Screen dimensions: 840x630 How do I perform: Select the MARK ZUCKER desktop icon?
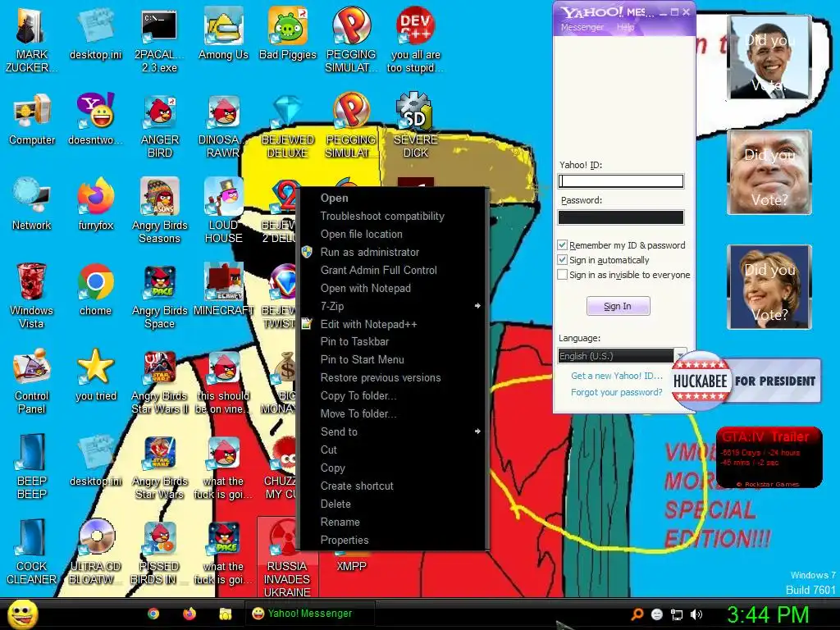click(31, 39)
